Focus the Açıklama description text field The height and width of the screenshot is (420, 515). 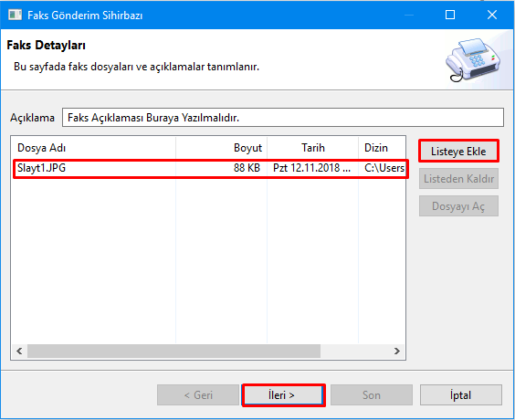[283, 118]
